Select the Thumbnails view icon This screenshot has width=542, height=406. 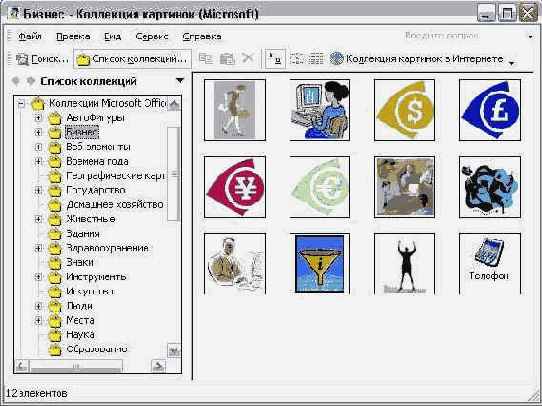[275, 59]
